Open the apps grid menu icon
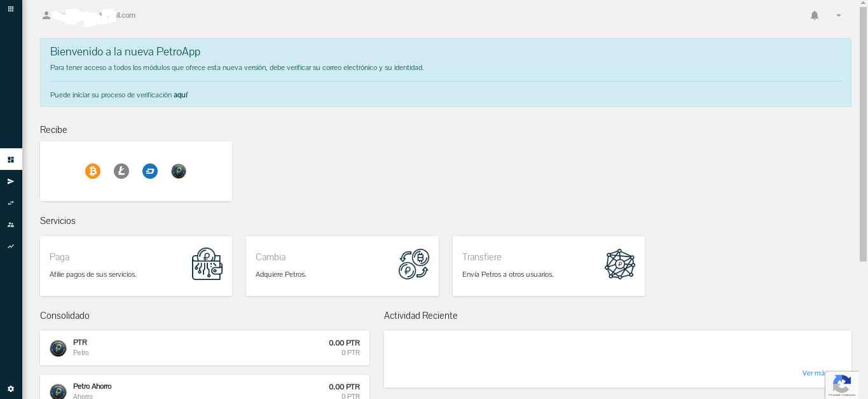This screenshot has width=868, height=399. pos(11,9)
